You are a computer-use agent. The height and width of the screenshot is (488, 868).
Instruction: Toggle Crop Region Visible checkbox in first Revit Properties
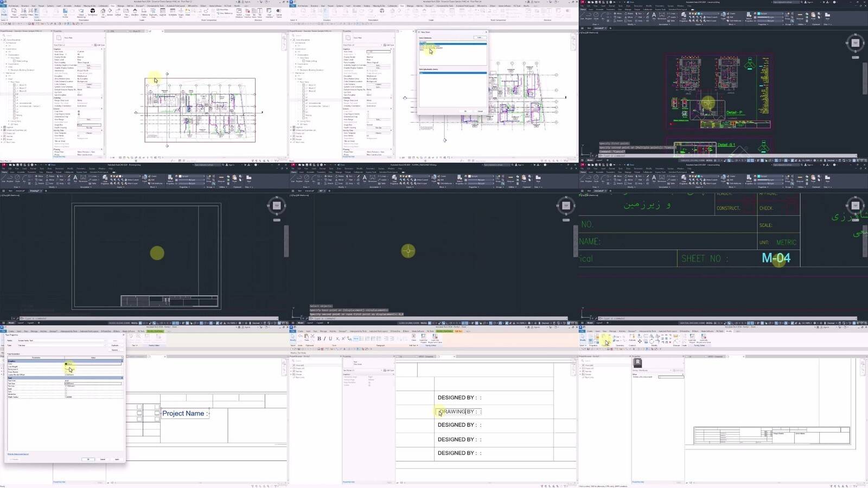pyautogui.click(x=79, y=114)
